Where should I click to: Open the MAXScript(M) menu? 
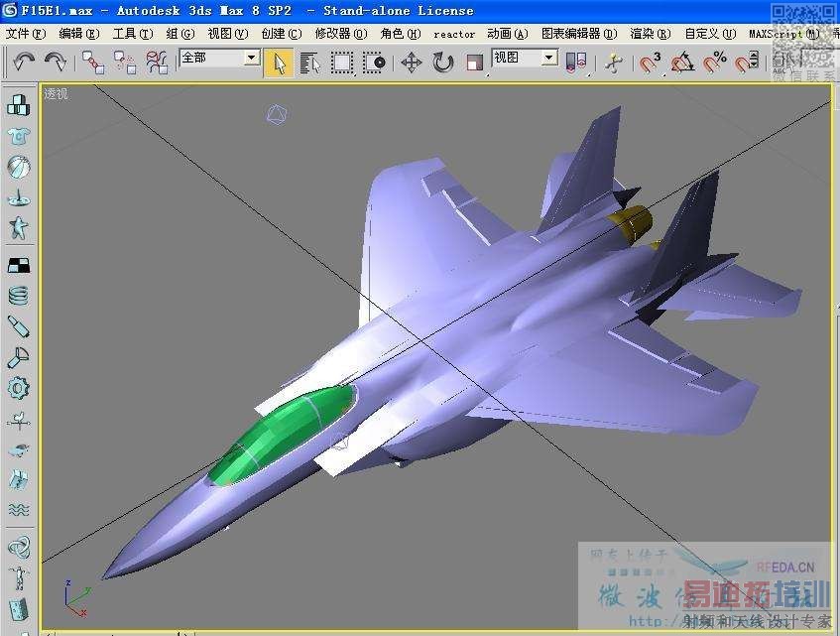point(784,34)
